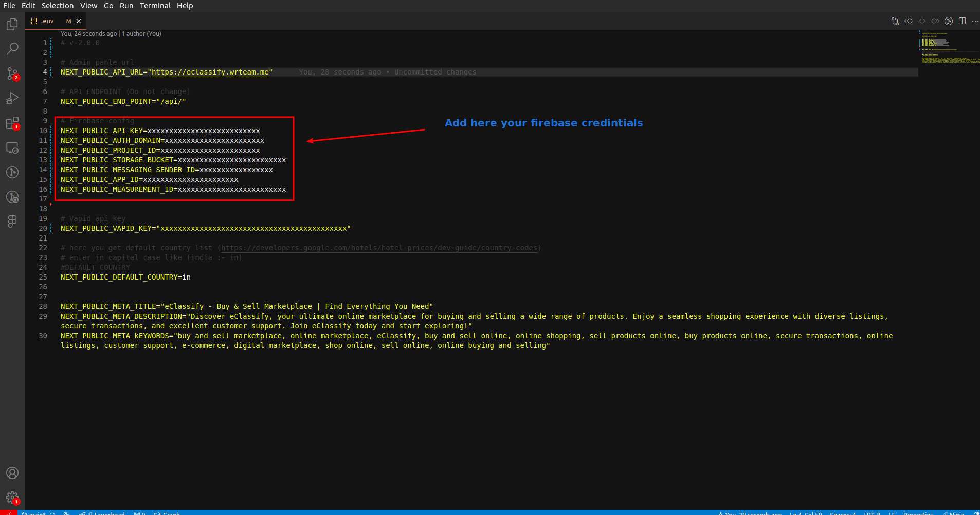Open the Accounts icon in activity bar
The height and width of the screenshot is (515, 980).
(x=12, y=473)
